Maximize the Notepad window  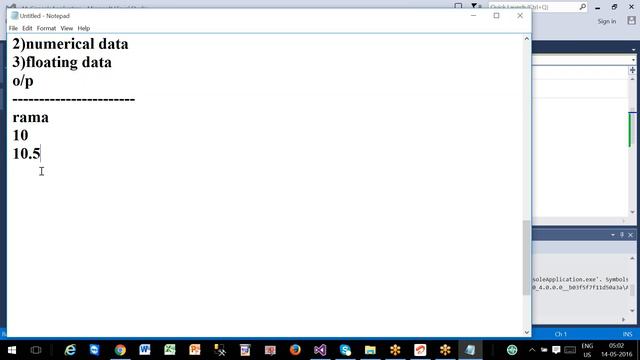(x=496, y=16)
